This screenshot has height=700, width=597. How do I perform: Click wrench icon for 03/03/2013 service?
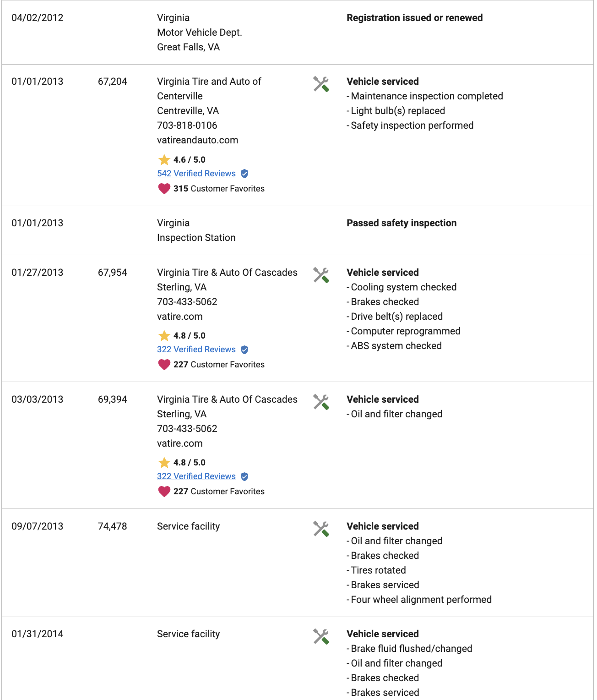pyautogui.click(x=321, y=402)
